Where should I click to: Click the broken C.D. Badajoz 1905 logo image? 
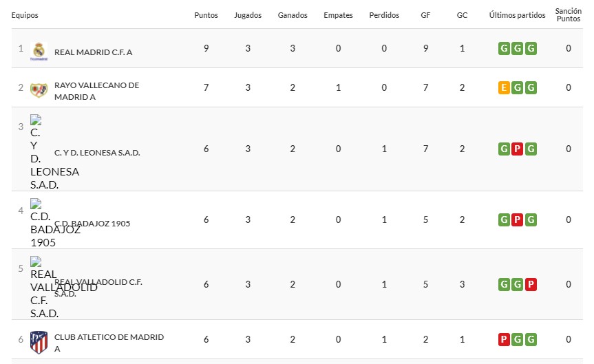coord(36,204)
